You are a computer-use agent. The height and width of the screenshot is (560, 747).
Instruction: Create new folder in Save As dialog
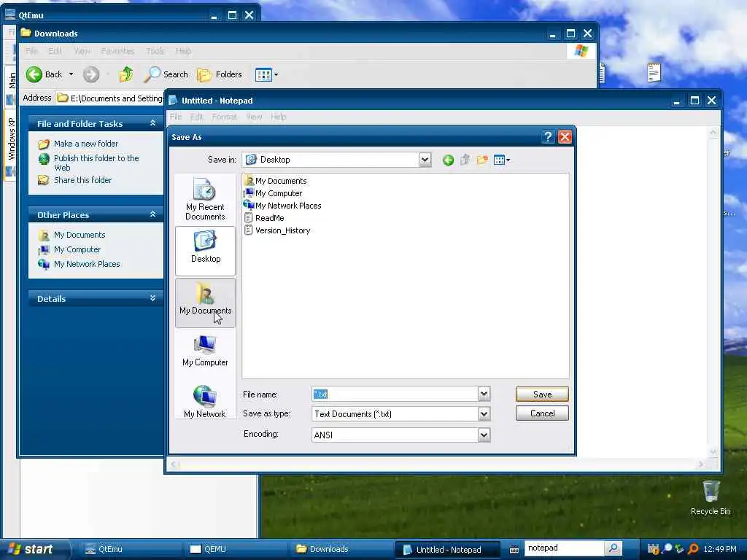click(482, 160)
